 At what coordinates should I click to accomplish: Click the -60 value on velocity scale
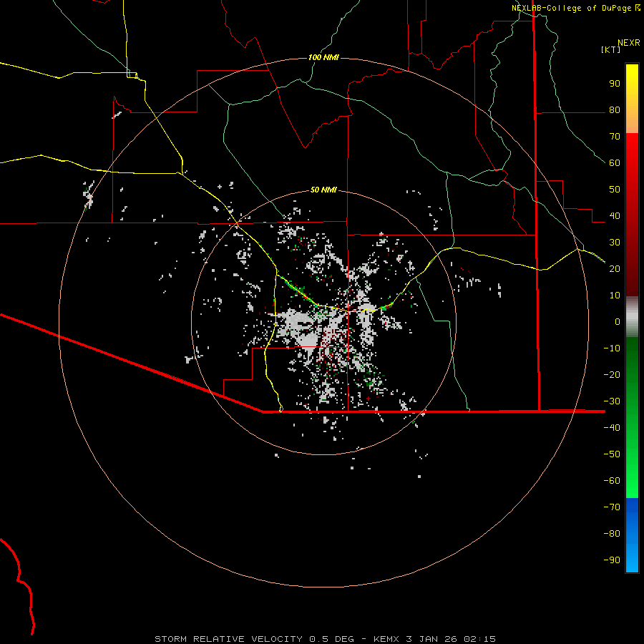coord(612,481)
